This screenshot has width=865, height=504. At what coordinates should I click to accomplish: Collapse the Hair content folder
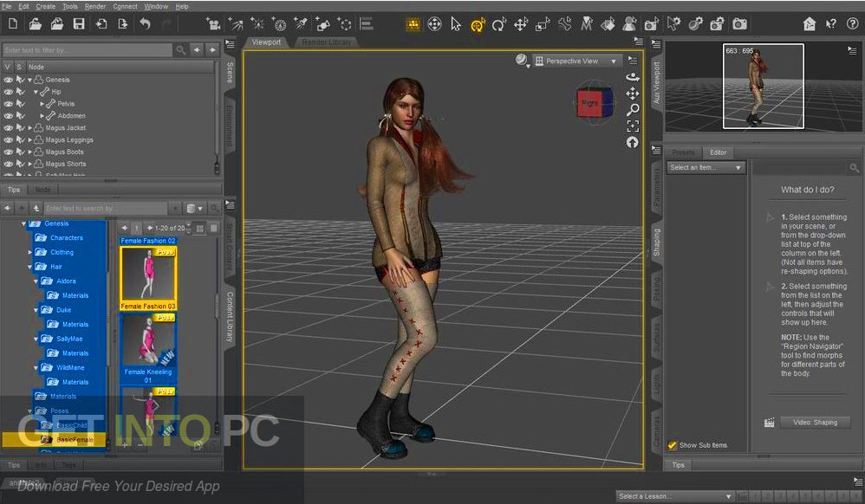click(x=29, y=267)
